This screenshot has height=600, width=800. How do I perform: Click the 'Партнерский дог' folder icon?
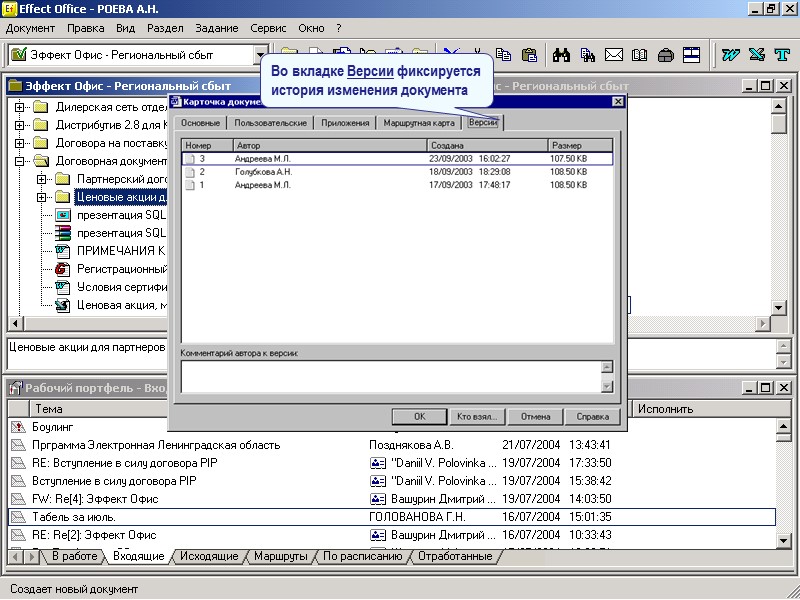(x=62, y=179)
